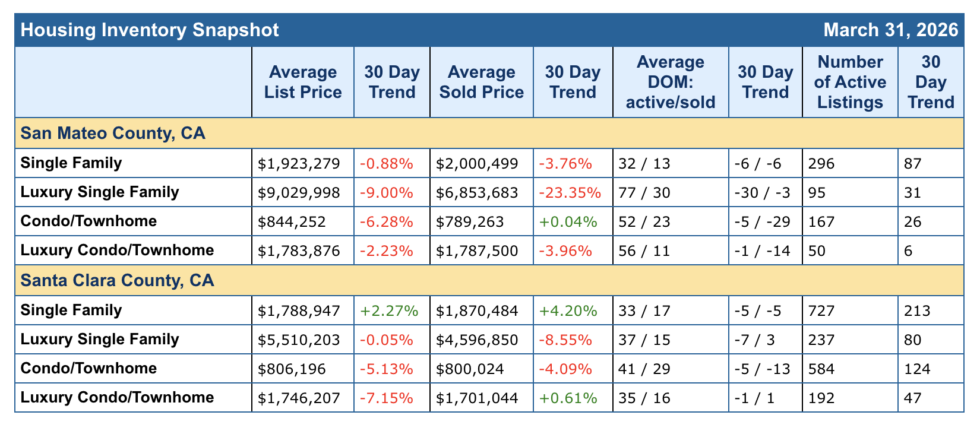Click the Housing Inventory Snapshot title
The image size is (980, 431).
click(x=150, y=30)
